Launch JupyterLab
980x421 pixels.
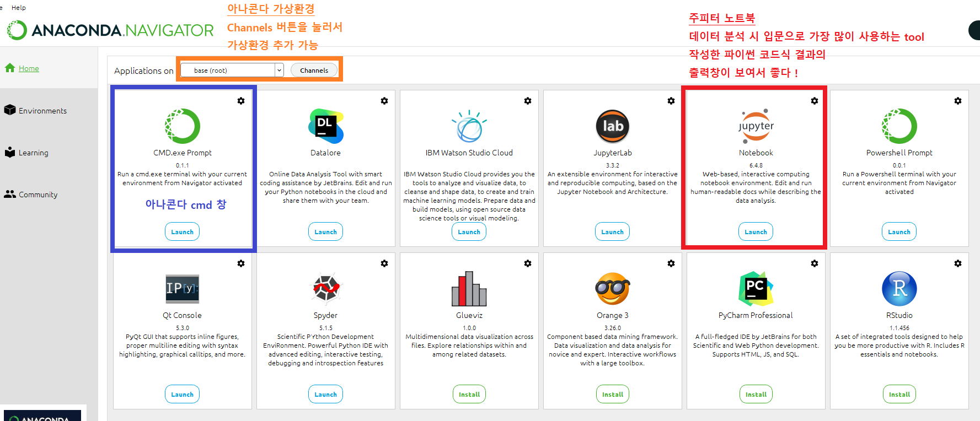[613, 232]
